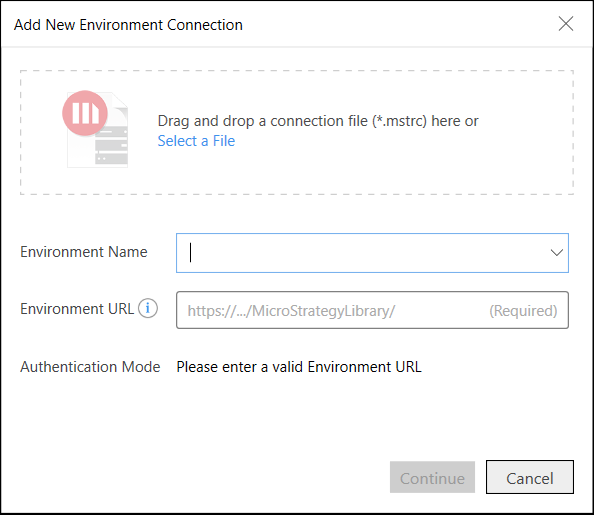Click the dashed connection file drop zone
594x515 pixels.
point(297,132)
